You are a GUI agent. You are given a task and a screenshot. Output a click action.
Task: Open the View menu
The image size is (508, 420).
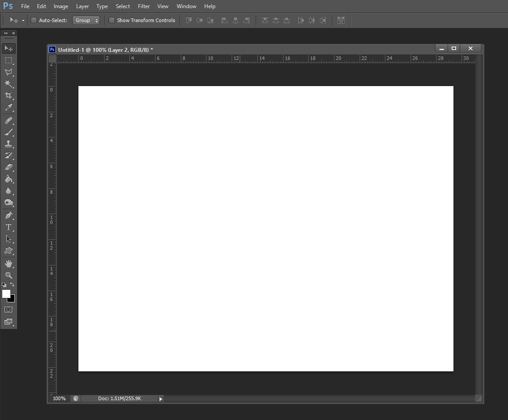click(x=163, y=6)
